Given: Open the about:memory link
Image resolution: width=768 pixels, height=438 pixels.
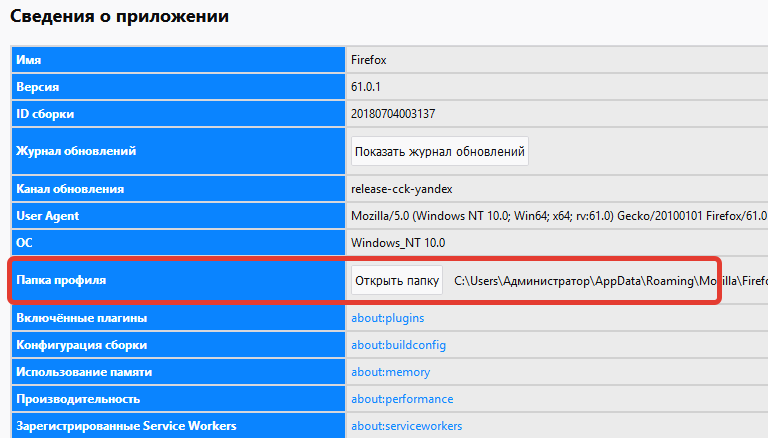Looking at the screenshot, I should (x=390, y=372).
